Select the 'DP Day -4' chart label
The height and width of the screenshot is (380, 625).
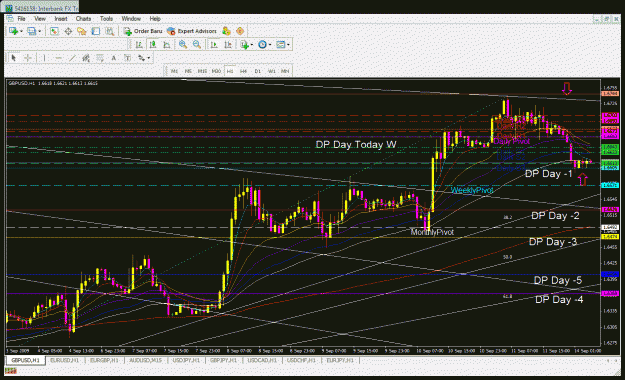tap(559, 299)
